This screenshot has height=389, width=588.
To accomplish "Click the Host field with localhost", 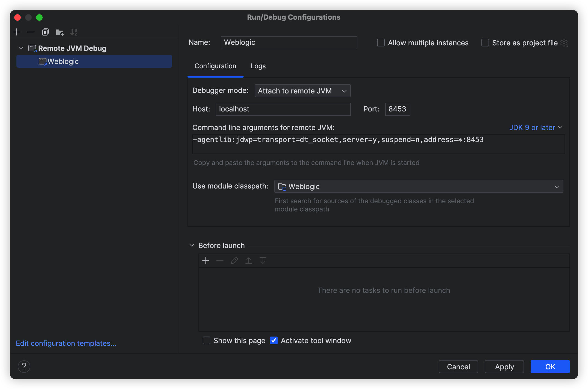I will pos(283,109).
